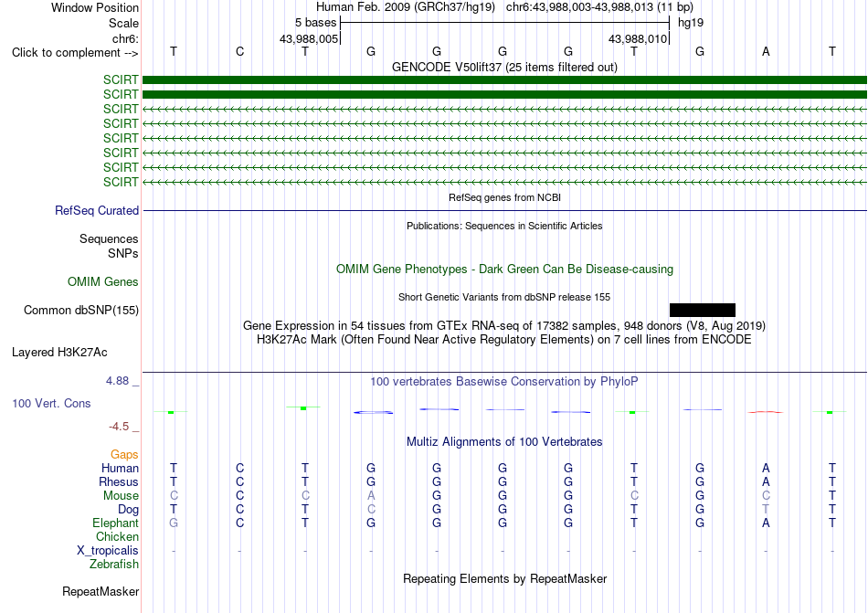Image resolution: width=868 pixels, height=613 pixels.
Task: Select the black dbSNP variant block
Action: coord(703,310)
